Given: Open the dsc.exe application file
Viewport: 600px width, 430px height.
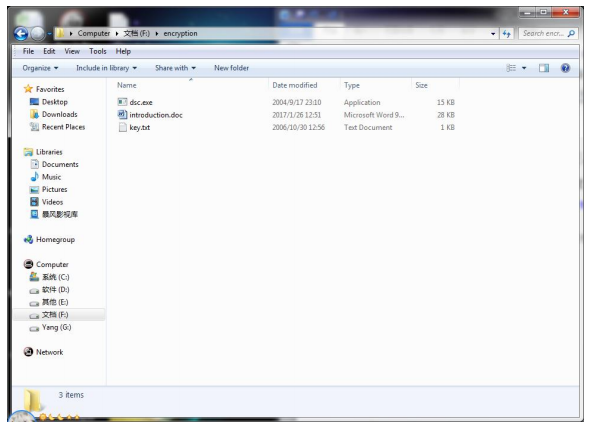Looking at the screenshot, I should point(140,102).
